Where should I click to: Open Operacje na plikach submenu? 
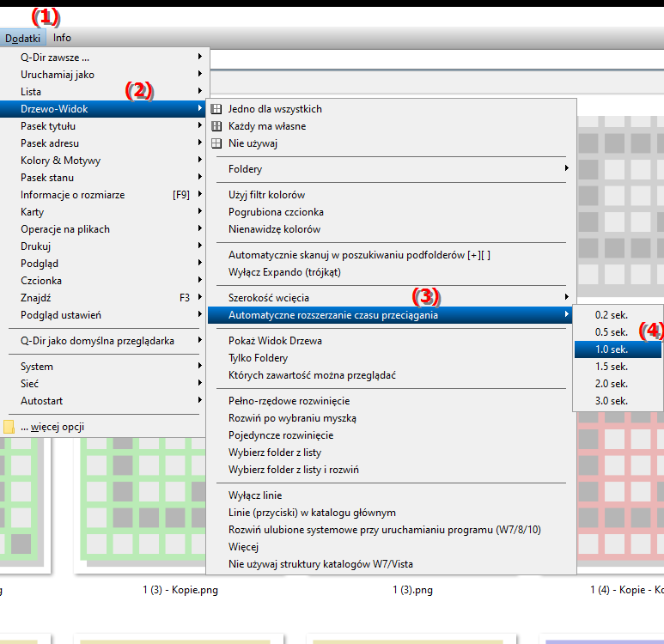point(104,229)
